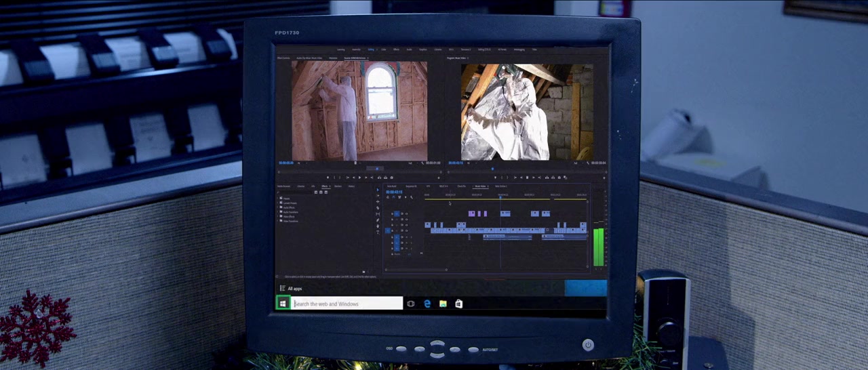This screenshot has width=868, height=370.
Task: Toggle eye visibility on the top video track
Action: click(406, 214)
